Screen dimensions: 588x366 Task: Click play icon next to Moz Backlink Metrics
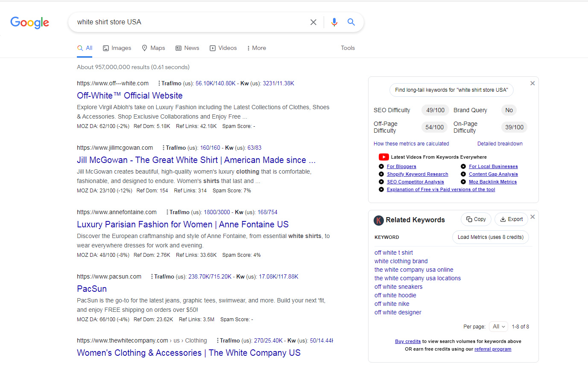(463, 182)
